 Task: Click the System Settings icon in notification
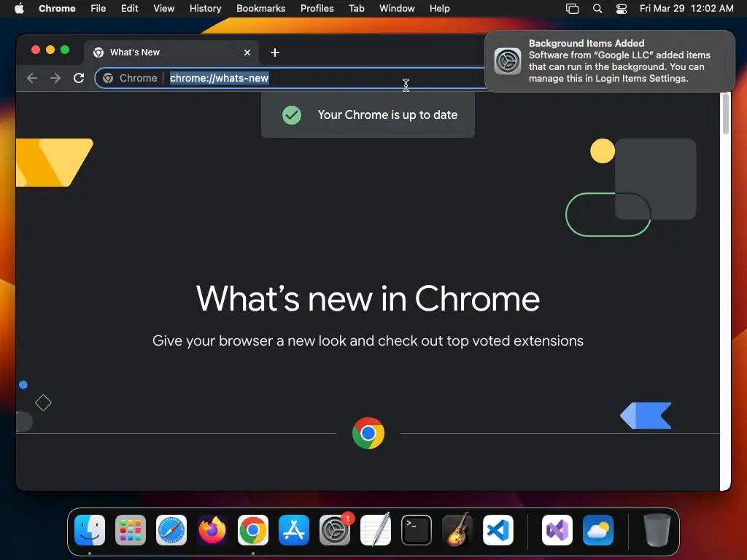[x=508, y=61]
